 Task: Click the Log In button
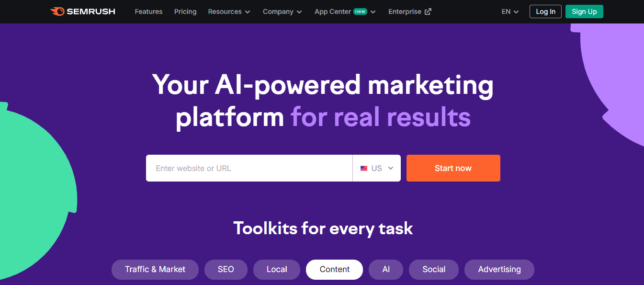545,11
